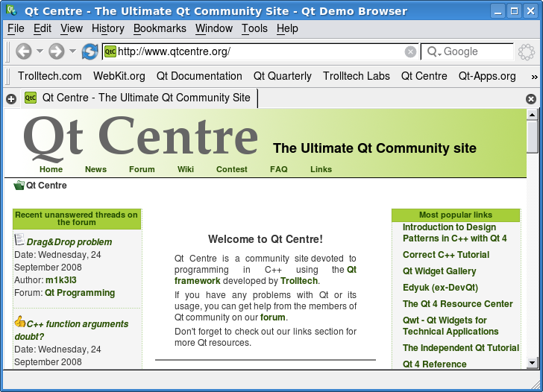Open Qwt - Qt Widgets link
The height and width of the screenshot is (392, 543).
point(451,326)
